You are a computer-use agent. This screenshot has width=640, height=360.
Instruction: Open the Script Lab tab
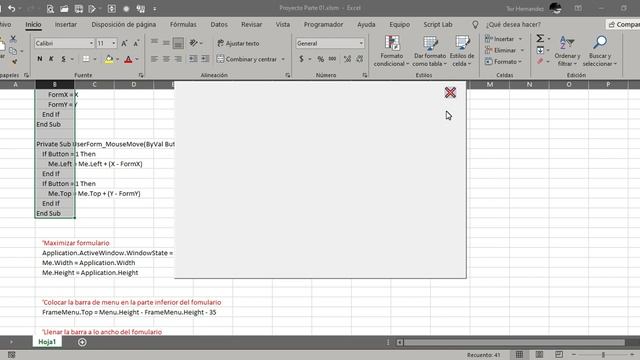(x=438, y=24)
